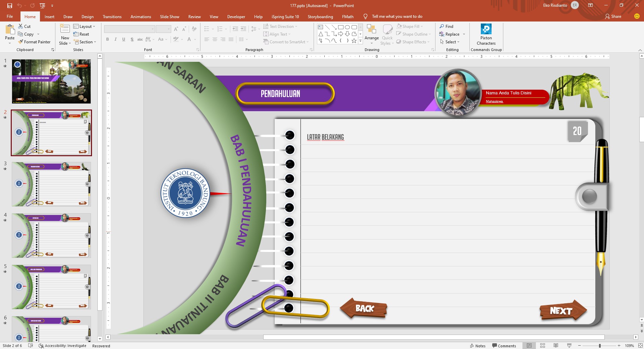Viewport: 644px width, 349px height.
Task: Click the New Slide icon
Action: tap(65, 29)
